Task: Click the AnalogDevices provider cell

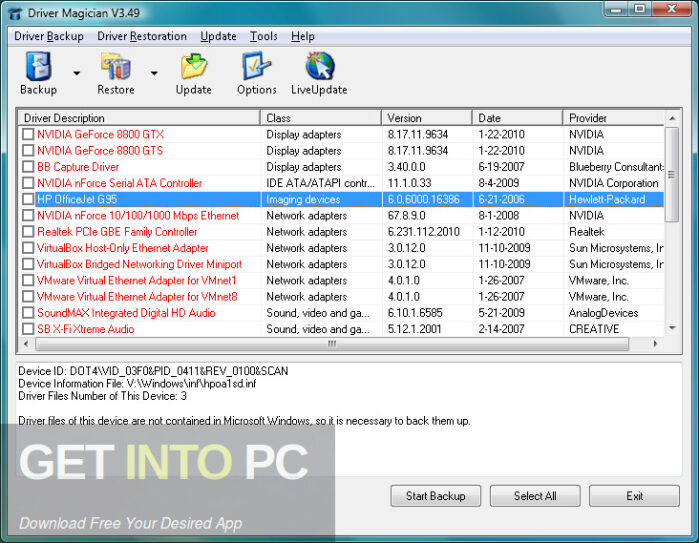Action: click(603, 313)
